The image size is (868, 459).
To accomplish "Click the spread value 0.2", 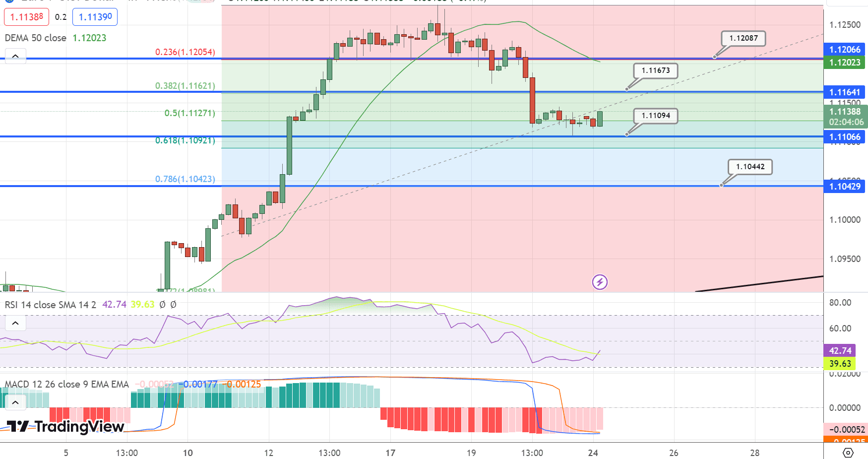I will pos(61,17).
